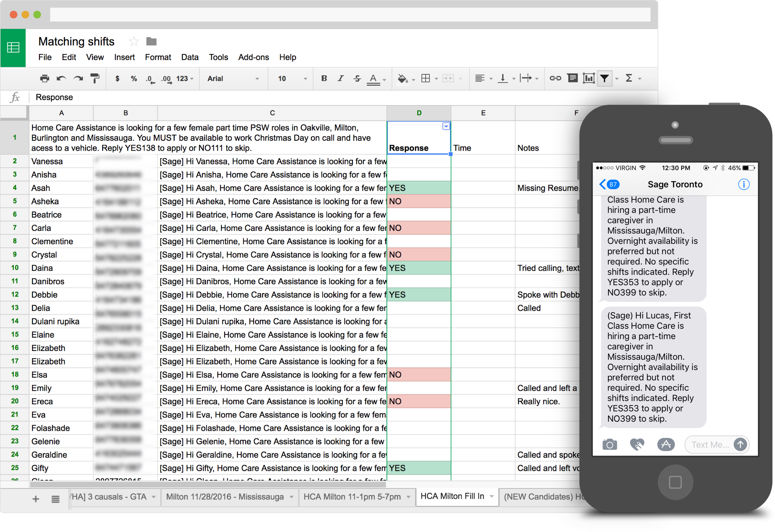This screenshot has height=532, width=775.
Task: Undo the last action
Action: pyautogui.click(x=61, y=79)
